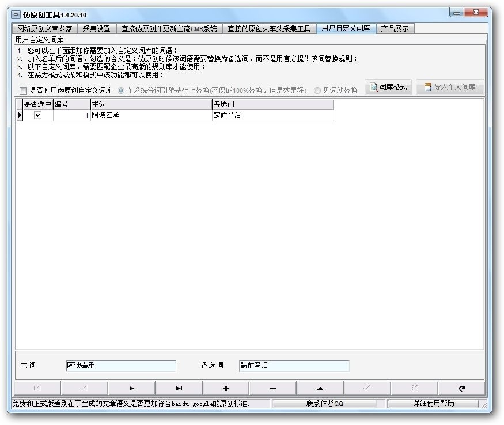Minimize the 伪原创工具 window
This screenshot has width=504, height=425.
(x=457, y=13)
